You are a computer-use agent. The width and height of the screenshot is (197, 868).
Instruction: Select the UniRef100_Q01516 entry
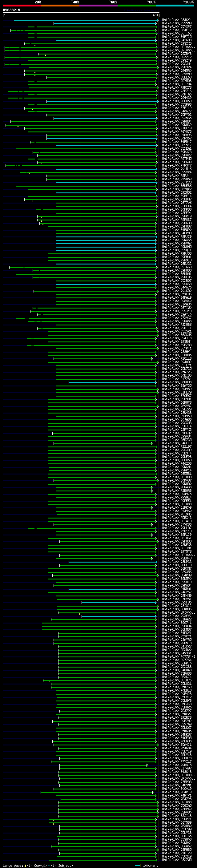(x=177, y=169)
